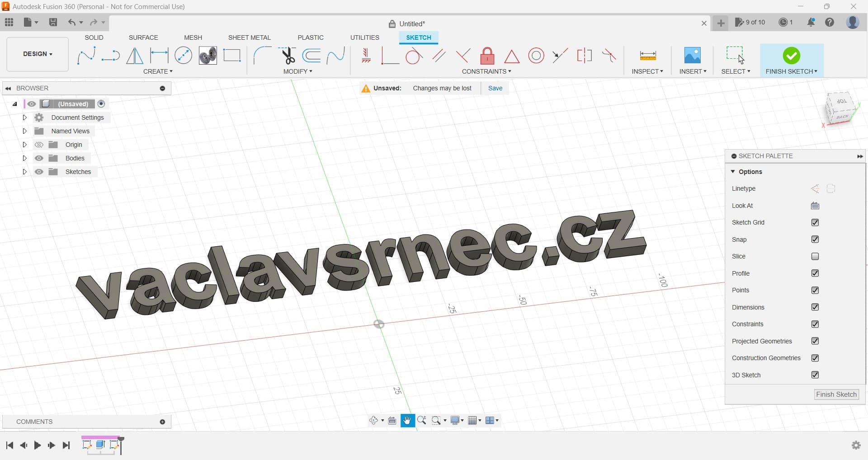Image resolution: width=868 pixels, height=460 pixels.
Task: Open the MODIFY dropdown menu
Action: pyautogui.click(x=297, y=71)
